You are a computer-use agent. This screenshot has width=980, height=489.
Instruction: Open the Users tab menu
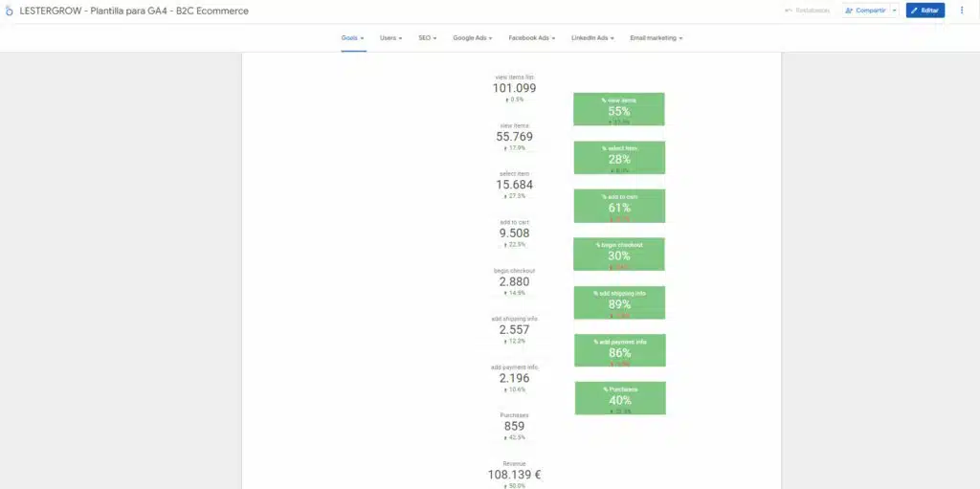[x=390, y=38]
